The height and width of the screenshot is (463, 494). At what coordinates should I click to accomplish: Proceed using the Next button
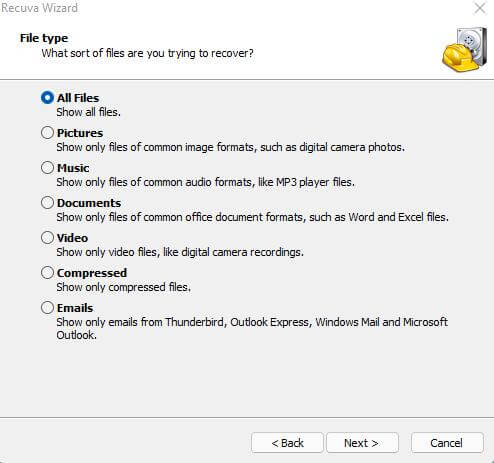362,443
